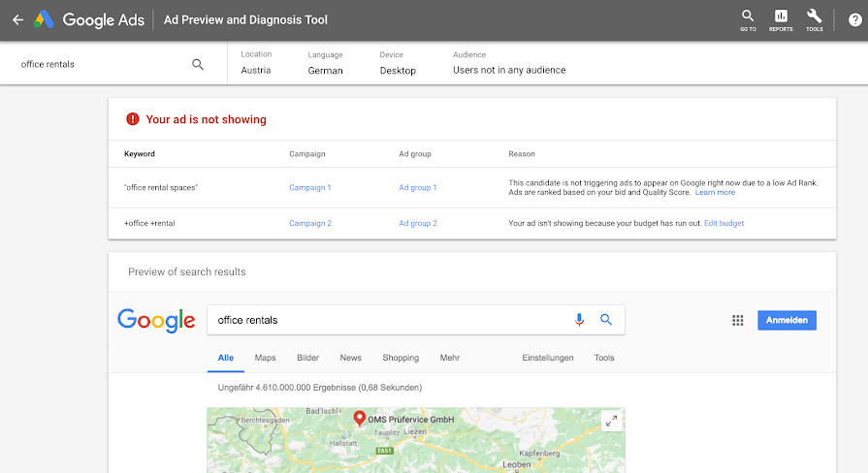Click the microphone voice search icon
The width and height of the screenshot is (868, 473).
[x=580, y=320]
